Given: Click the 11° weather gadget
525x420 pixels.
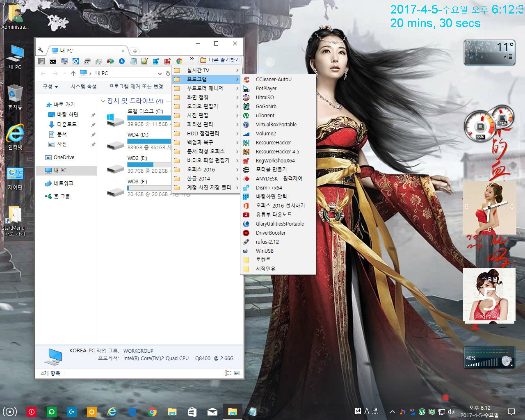Looking at the screenshot, I should pyautogui.click(x=490, y=52).
